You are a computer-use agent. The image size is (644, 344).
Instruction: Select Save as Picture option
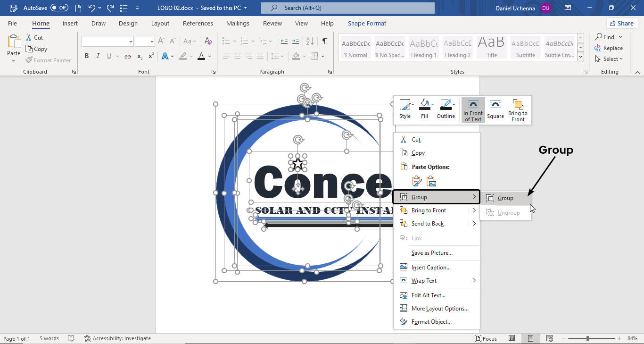tap(432, 253)
